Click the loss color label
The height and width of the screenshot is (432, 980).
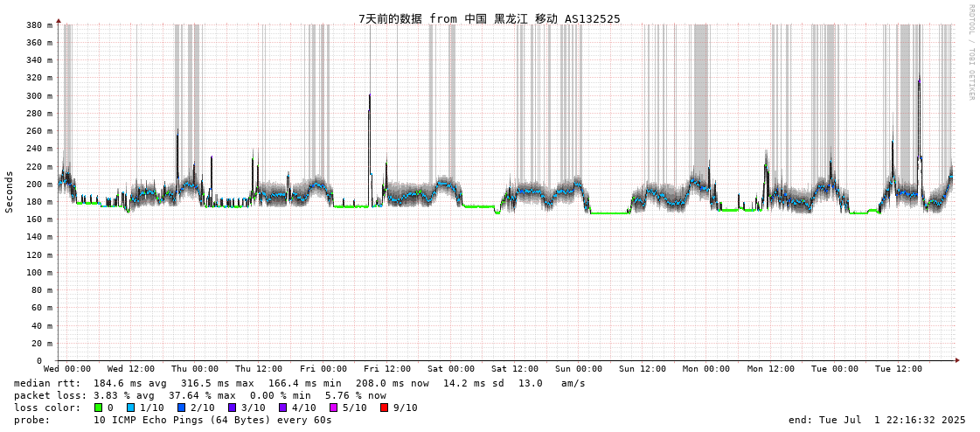coord(47,408)
